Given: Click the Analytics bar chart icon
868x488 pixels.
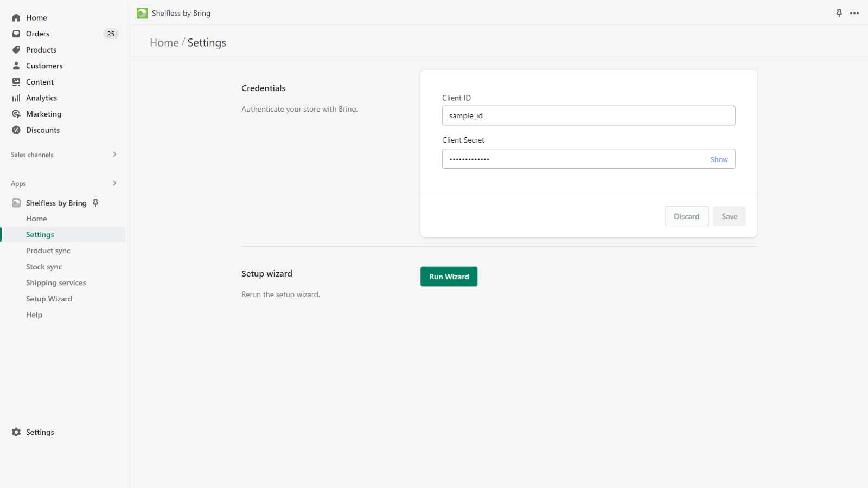Looking at the screenshot, I should coord(16,98).
